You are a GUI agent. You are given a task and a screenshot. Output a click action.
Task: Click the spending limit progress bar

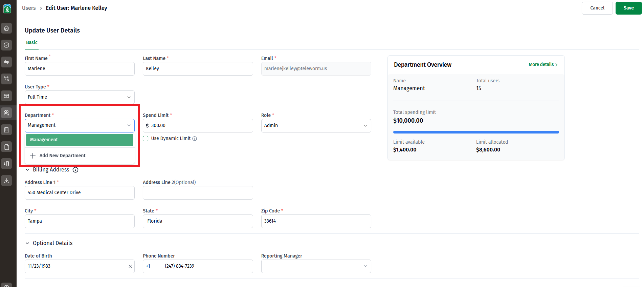click(476, 132)
